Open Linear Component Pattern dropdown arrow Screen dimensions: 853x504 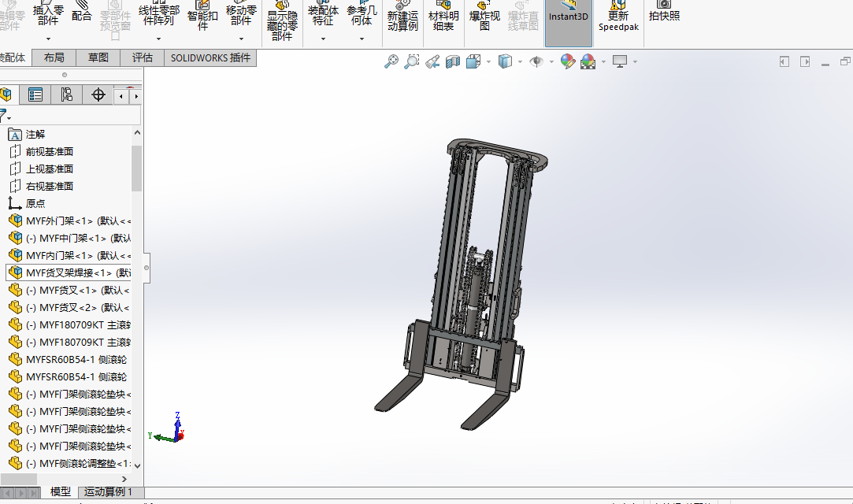click(x=158, y=39)
